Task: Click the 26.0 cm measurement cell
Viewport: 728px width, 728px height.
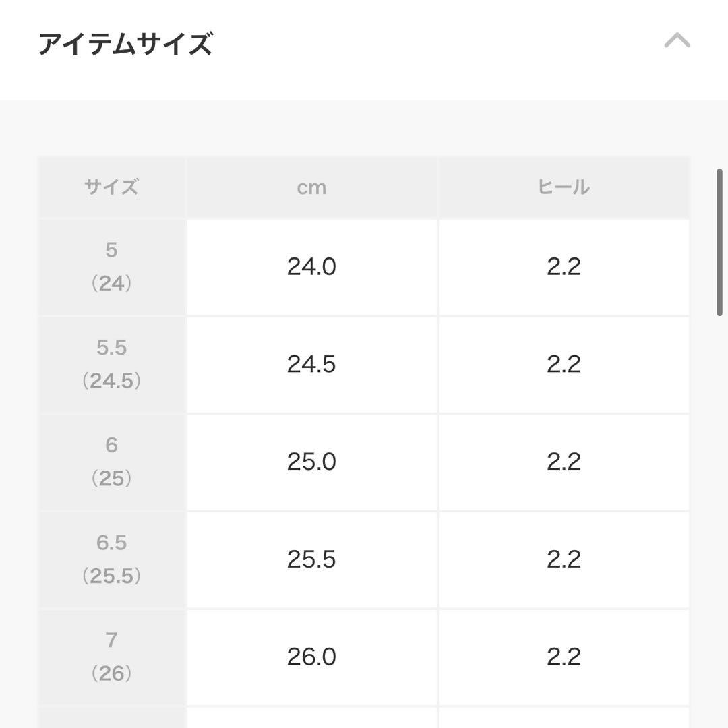Action: (x=312, y=656)
